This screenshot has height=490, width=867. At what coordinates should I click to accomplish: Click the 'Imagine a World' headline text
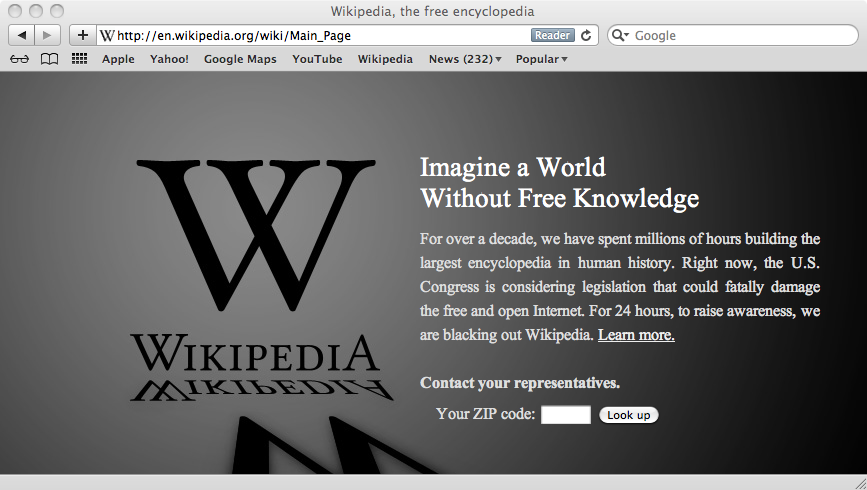point(513,168)
